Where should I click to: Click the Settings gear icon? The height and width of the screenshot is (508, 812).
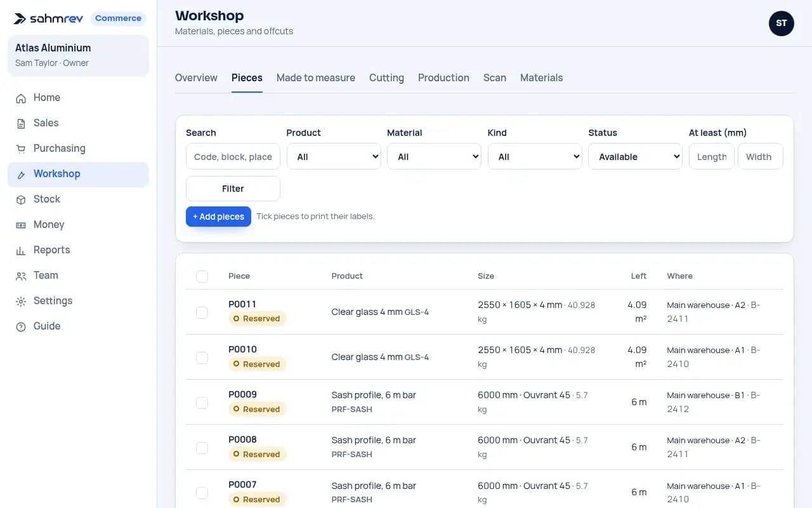(x=21, y=301)
